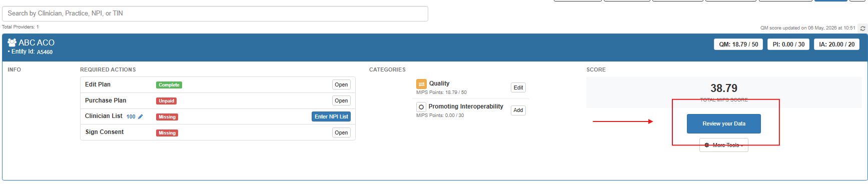Edit the Quality category
Screen dimensions: 868x188
518,87
